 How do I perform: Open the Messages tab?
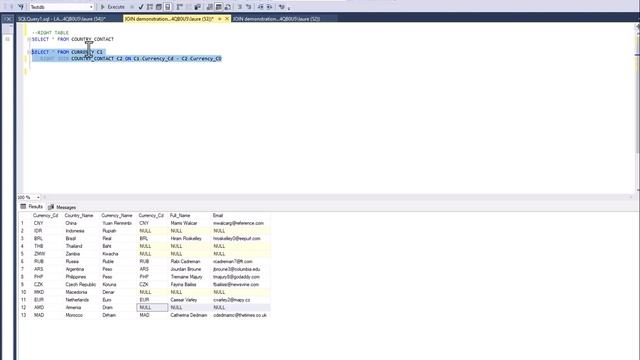[62, 207]
